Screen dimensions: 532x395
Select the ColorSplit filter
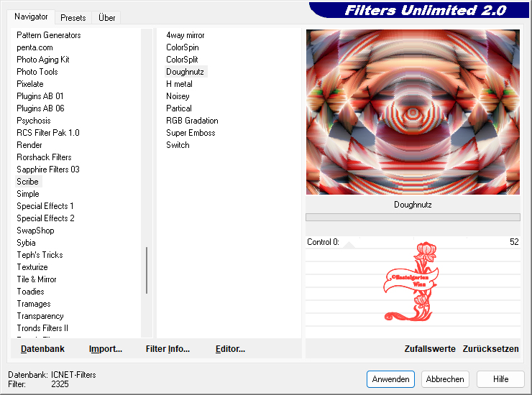182,60
